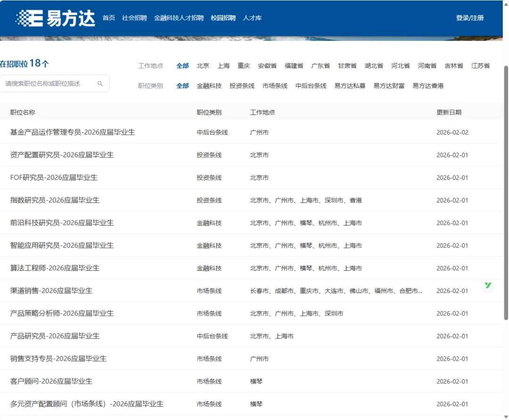Open 基金产品运作管理专员-2026应届毕业生 job

pos(73,132)
